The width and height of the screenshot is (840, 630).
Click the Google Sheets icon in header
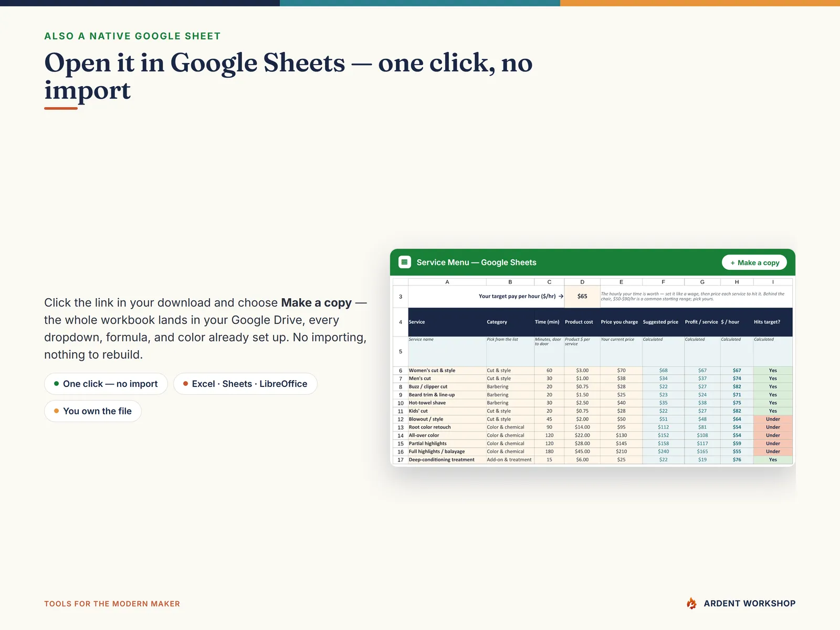click(404, 262)
